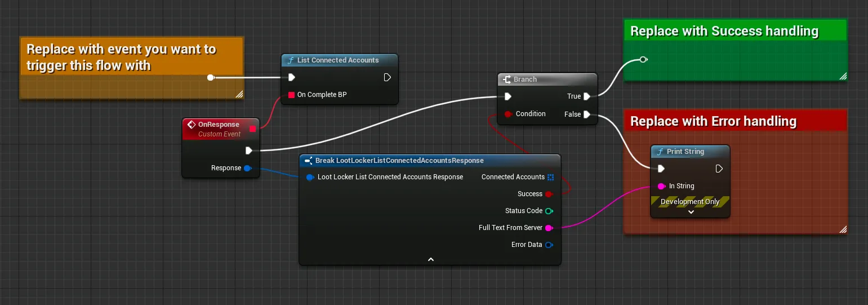This screenshot has width=868, height=305.
Task: Click the In String input pin
Action: pos(661,186)
